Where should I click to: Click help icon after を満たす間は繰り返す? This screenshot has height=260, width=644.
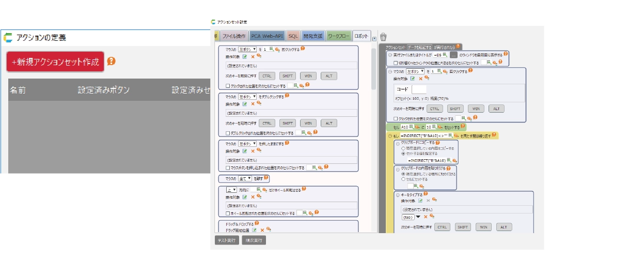[x=494, y=135]
